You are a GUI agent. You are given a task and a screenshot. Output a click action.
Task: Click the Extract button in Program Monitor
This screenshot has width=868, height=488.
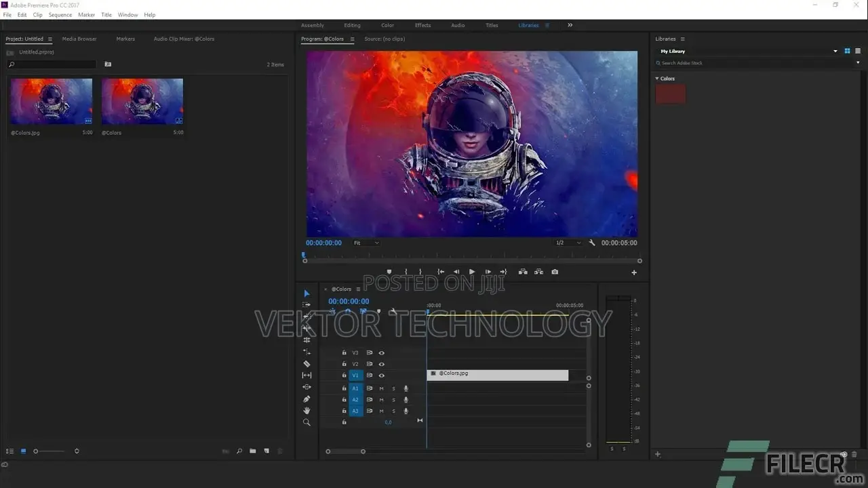[x=538, y=272]
